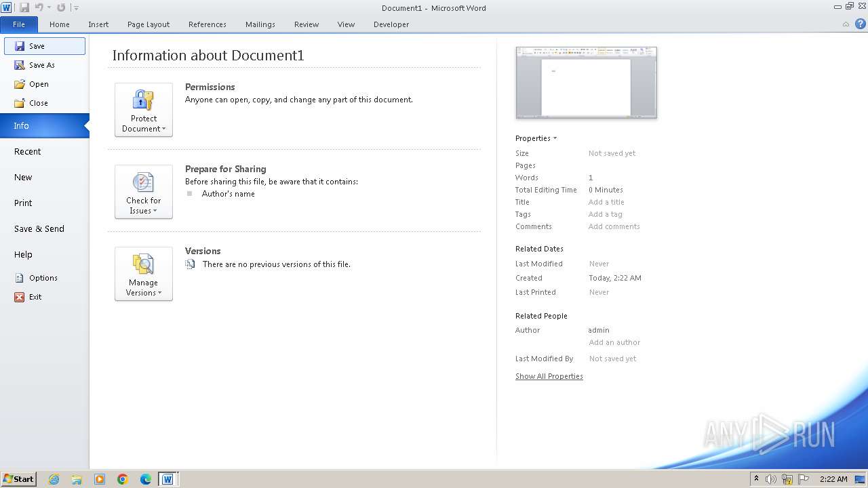The width and height of the screenshot is (868, 488).
Task: Minimize the ribbon with the caret icon
Action: (846, 24)
